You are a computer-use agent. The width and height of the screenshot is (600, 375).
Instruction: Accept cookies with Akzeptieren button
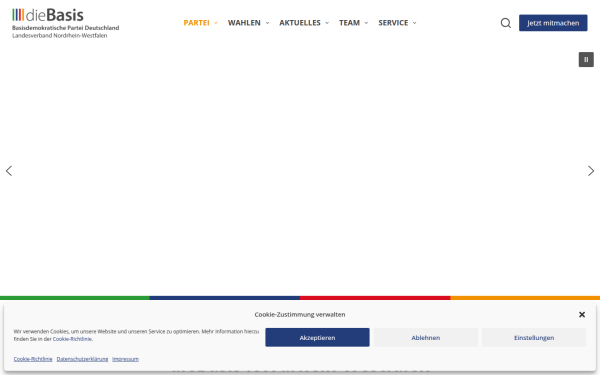(317, 338)
